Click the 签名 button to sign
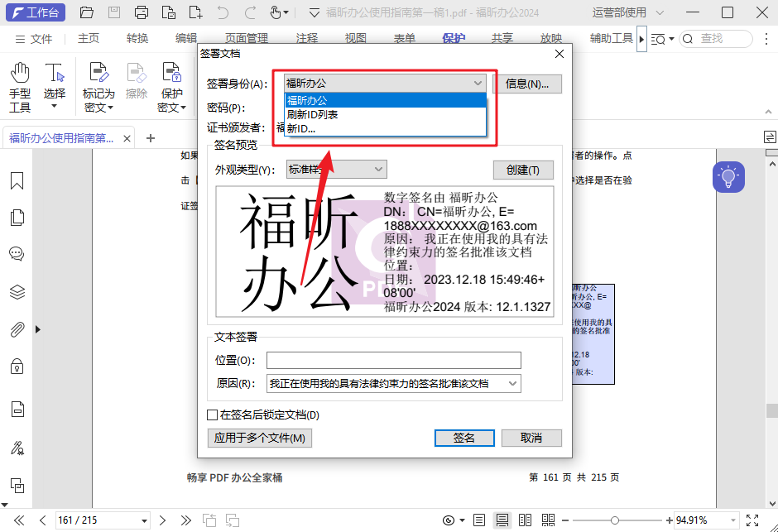The height and width of the screenshot is (532, 778). coord(463,438)
